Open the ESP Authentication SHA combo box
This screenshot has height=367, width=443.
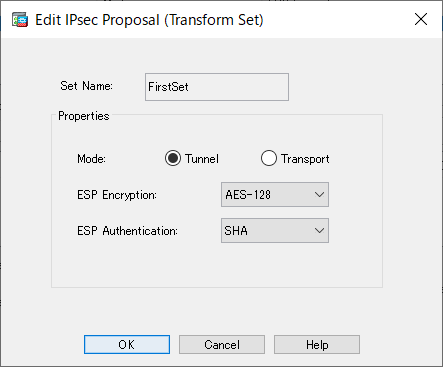(x=275, y=230)
